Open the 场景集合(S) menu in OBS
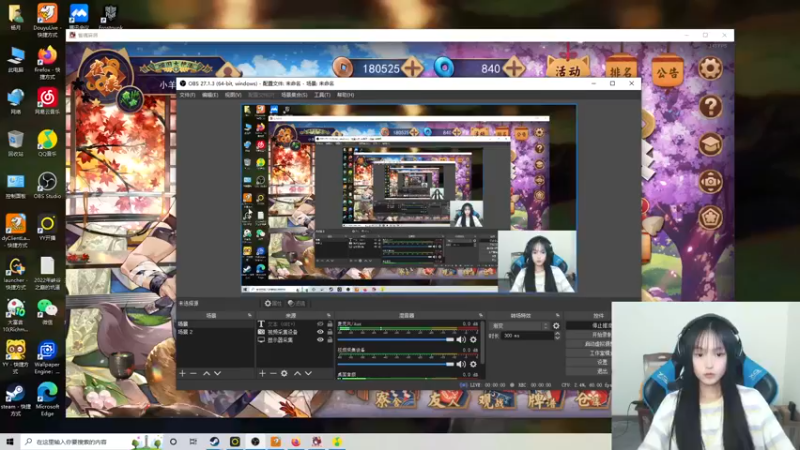800x450 pixels. click(x=294, y=95)
